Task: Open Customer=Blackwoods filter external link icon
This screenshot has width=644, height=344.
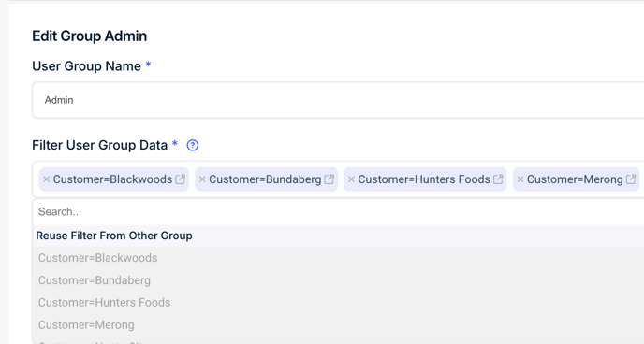Action: pos(180,179)
